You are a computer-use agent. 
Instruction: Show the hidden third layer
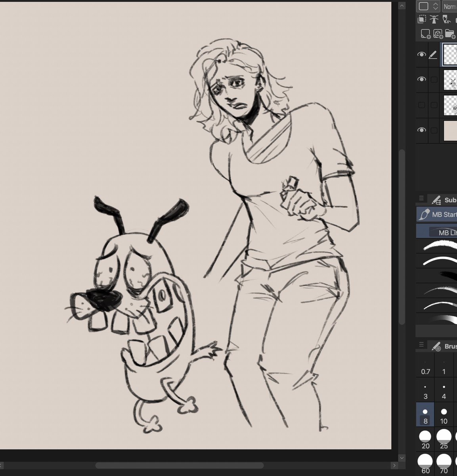coord(422,105)
